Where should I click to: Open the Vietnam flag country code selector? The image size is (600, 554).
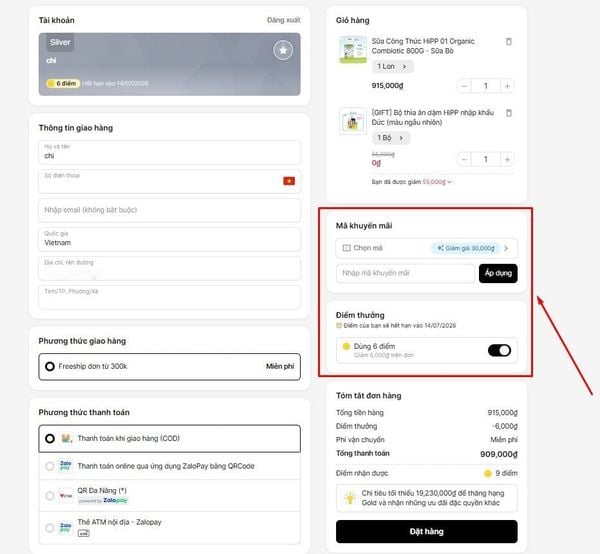tap(289, 181)
